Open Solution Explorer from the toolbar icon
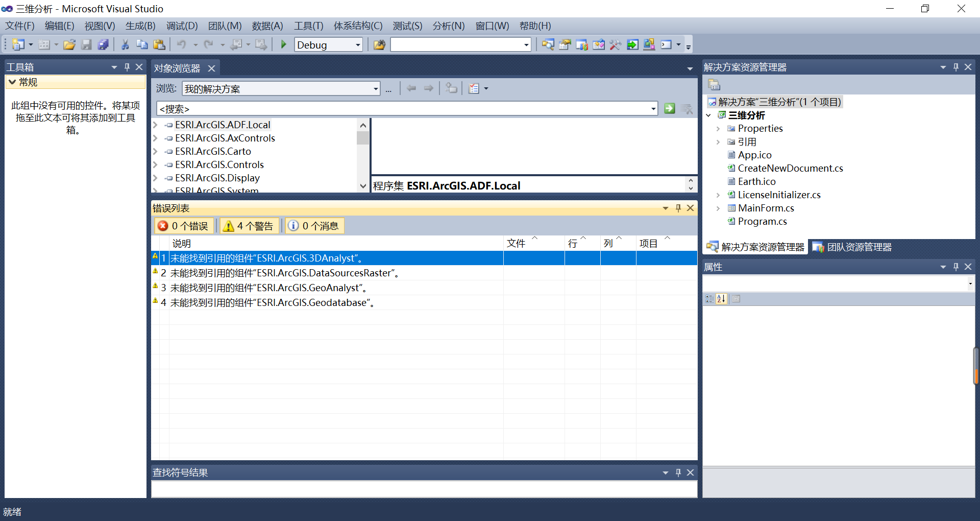Image resolution: width=980 pixels, height=521 pixels. [x=548, y=45]
